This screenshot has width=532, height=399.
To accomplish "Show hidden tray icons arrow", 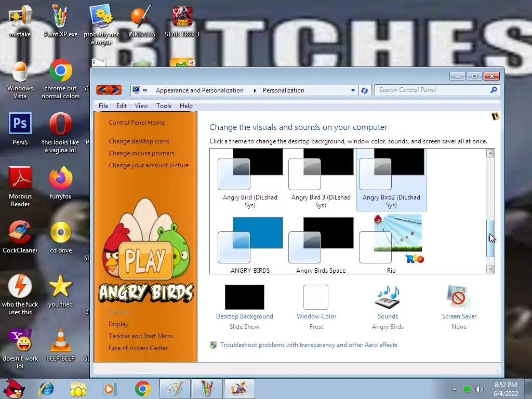I will coord(454,389).
